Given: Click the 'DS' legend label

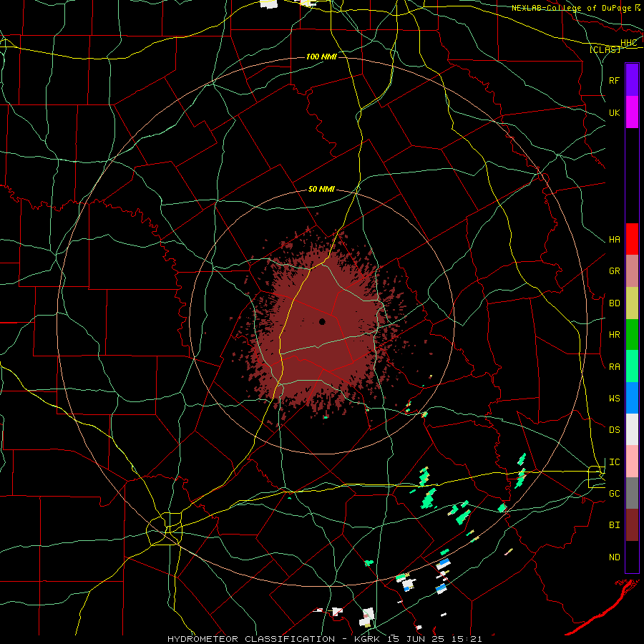Looking at the screenshot, I should 614,429.
